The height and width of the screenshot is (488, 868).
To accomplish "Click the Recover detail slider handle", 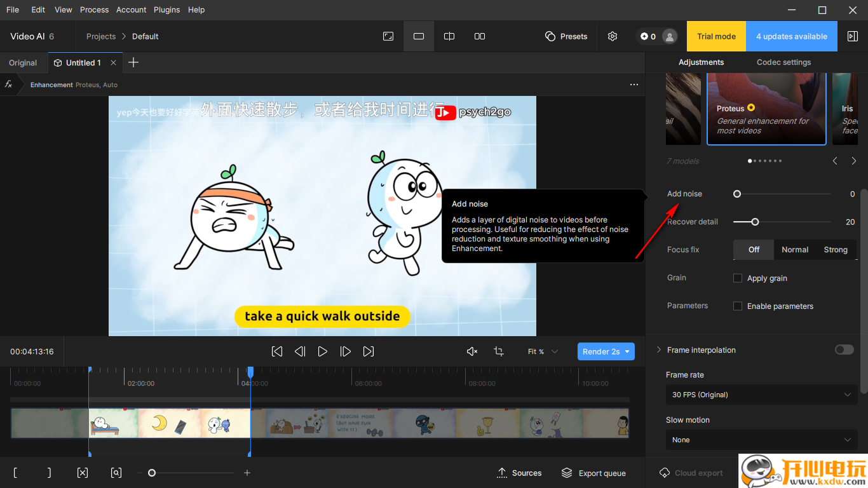I will 755,222.
